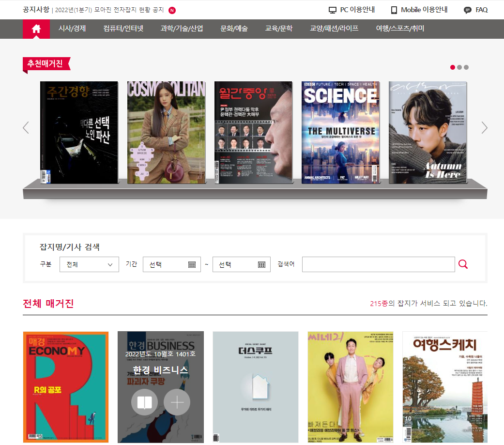Select the first carousel page dot
This screenshot has height=445, width=504.
tap(453, 67)
